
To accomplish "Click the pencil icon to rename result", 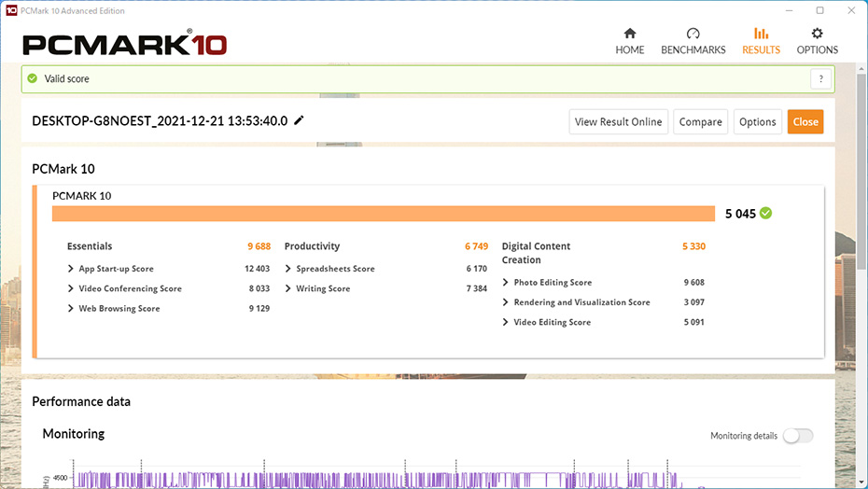I will [299, 120].
